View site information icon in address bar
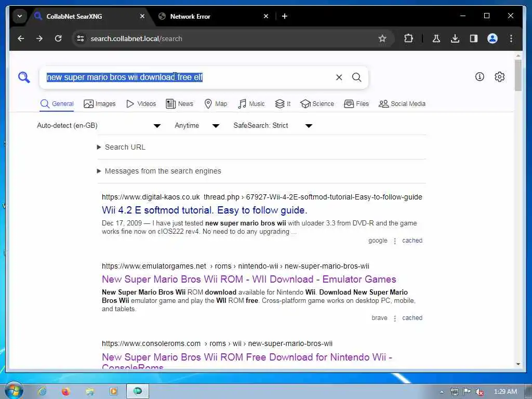Screen dimensions: 532x399 point(81,38)
